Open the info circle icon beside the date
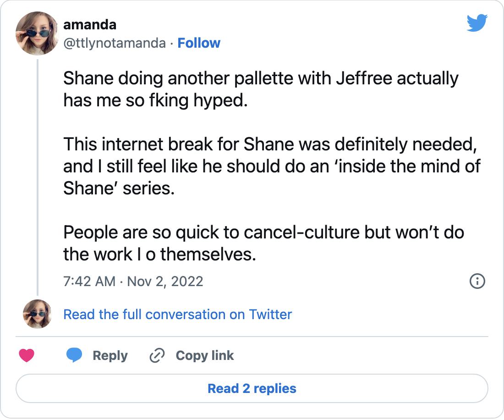The height and width of the screenshot is (420, 504). pyautogui.click(x=477, y=281)
